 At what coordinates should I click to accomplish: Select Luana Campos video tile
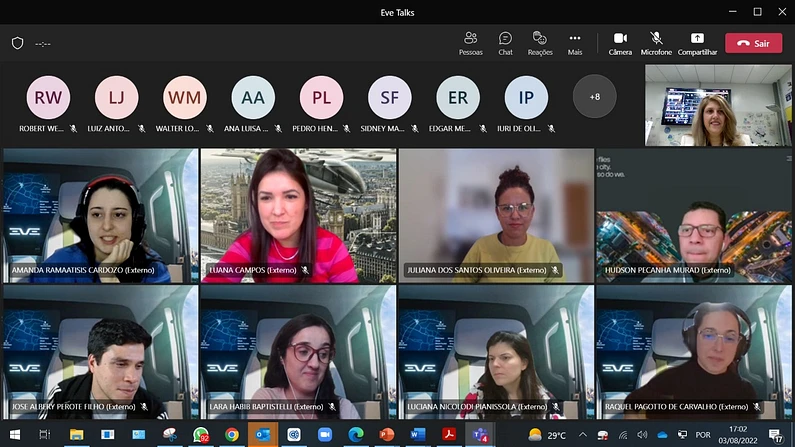(298, 215)
